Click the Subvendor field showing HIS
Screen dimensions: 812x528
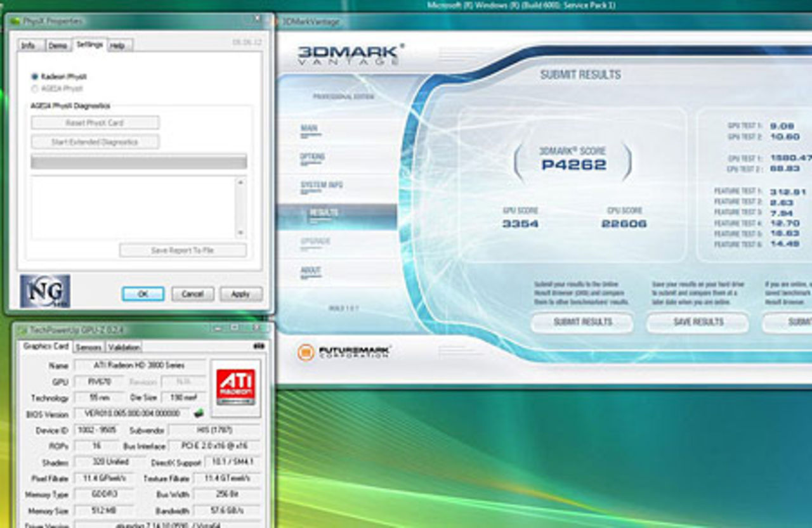click(214, 430)
